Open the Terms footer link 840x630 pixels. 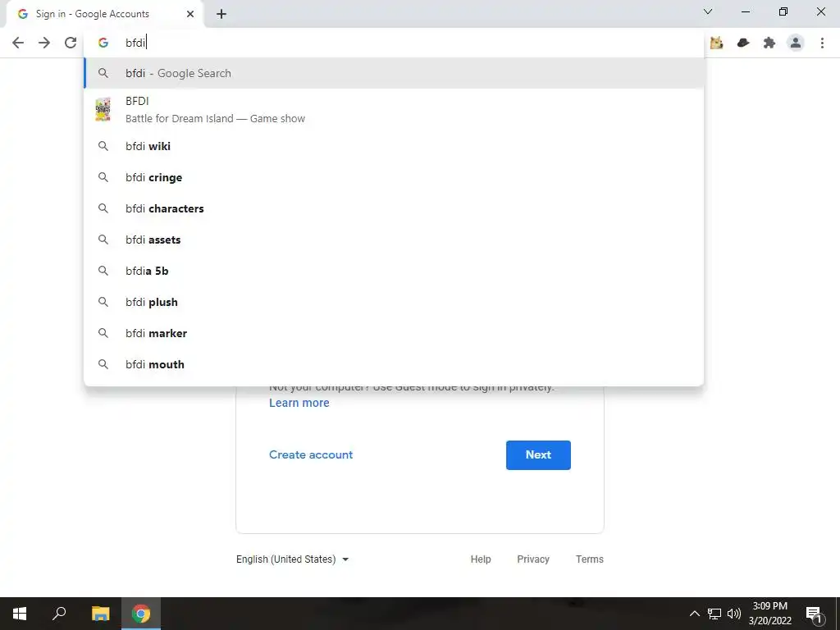(x=589, y=559)
